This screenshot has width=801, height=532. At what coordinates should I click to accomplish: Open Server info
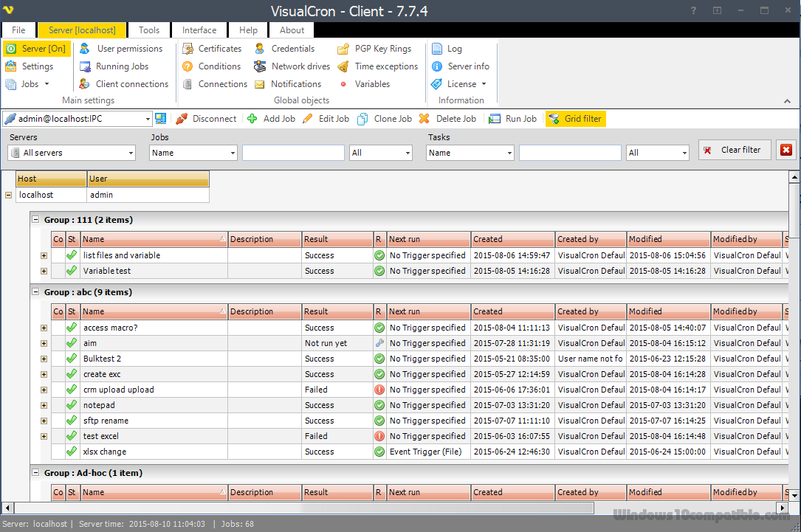(460, 66)
